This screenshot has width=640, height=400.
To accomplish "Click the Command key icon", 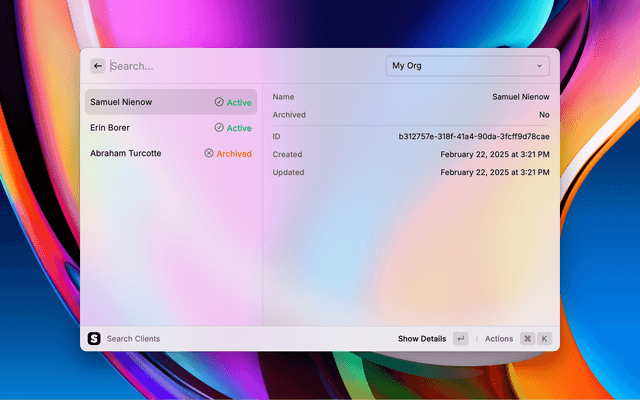I will pos(527,339).
